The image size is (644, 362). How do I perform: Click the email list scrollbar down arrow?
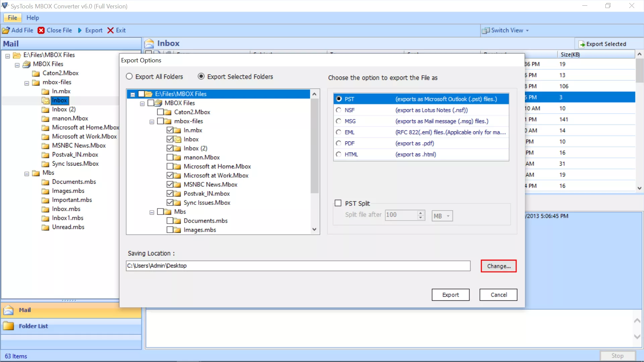639,188
